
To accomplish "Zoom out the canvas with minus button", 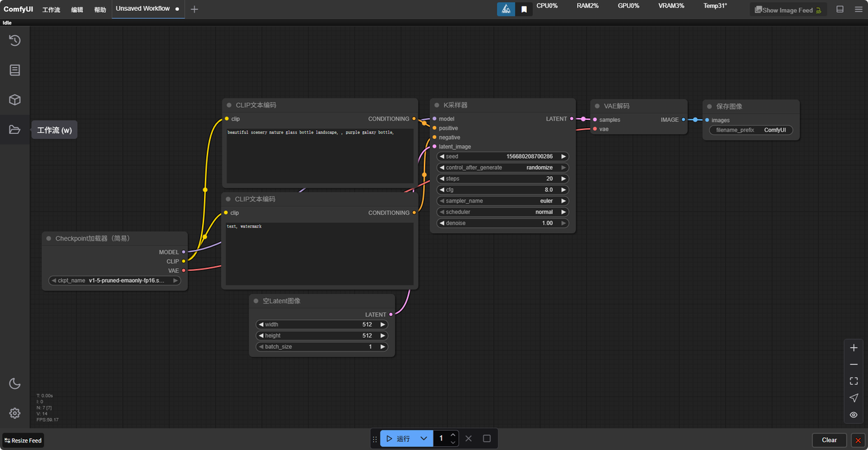I will coord(854,365).
